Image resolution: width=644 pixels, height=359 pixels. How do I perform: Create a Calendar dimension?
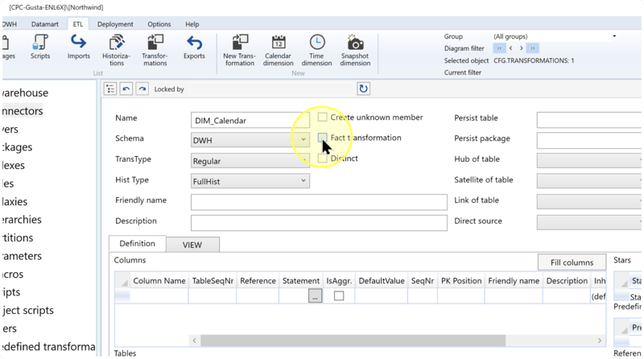[278, 51]
